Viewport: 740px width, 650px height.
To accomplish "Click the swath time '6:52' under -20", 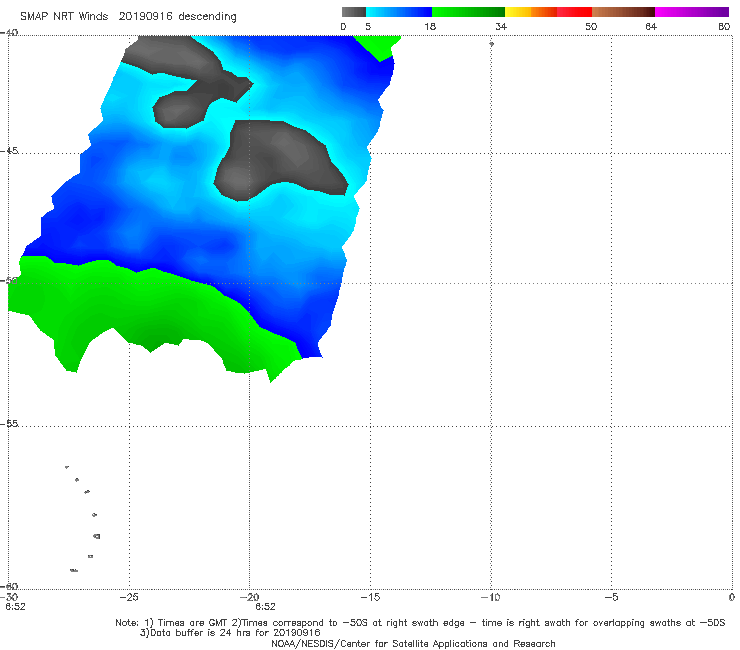I will pos(265,607).
